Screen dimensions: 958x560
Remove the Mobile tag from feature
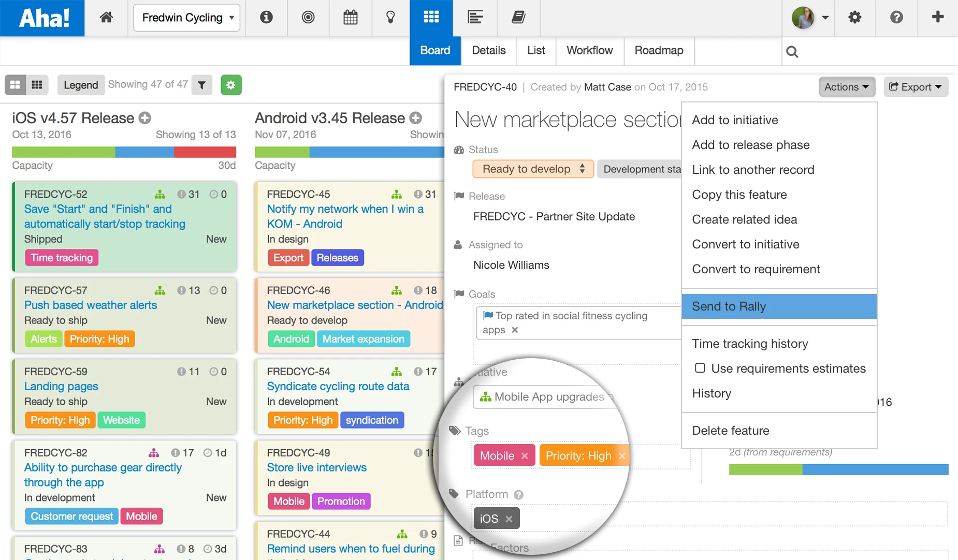click(525, 456)
